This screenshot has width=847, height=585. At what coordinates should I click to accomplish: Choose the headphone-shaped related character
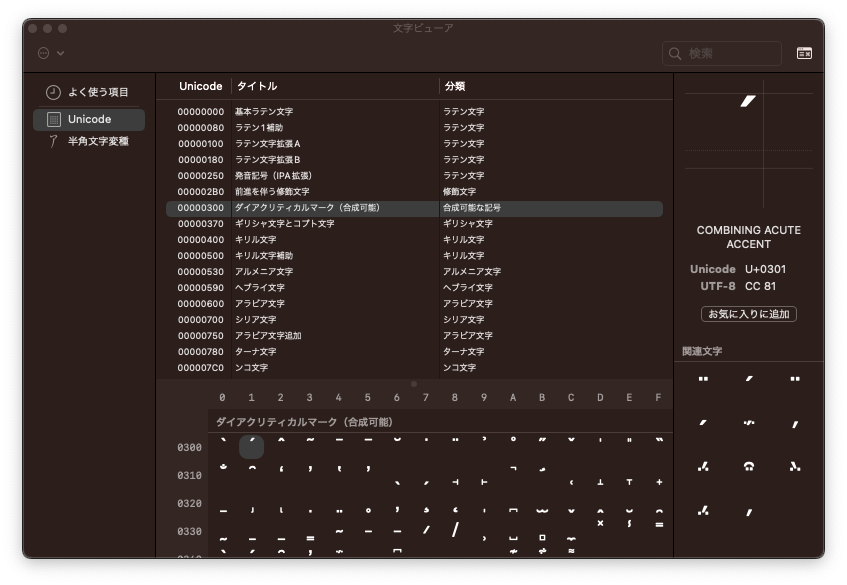pyautogui.click(x=749, y=467)
